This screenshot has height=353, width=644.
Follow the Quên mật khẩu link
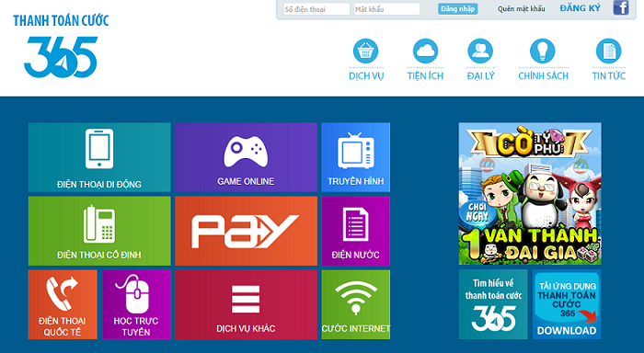coord(522,9)
